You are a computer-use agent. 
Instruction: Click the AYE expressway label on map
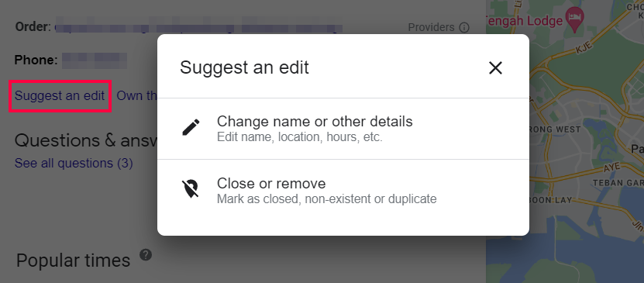(611, 169)
